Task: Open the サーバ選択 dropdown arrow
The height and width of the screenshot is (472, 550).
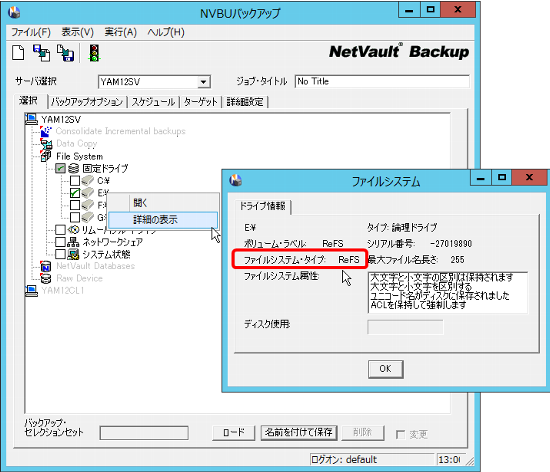Action: 203,82
